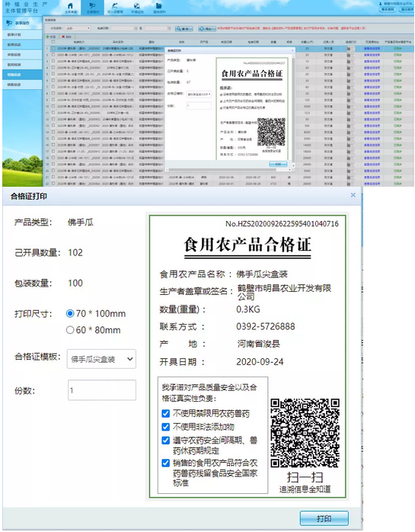Screen dimensions: 415x532
Task: Click the origin value 河南省浚县
Action: 258,344
